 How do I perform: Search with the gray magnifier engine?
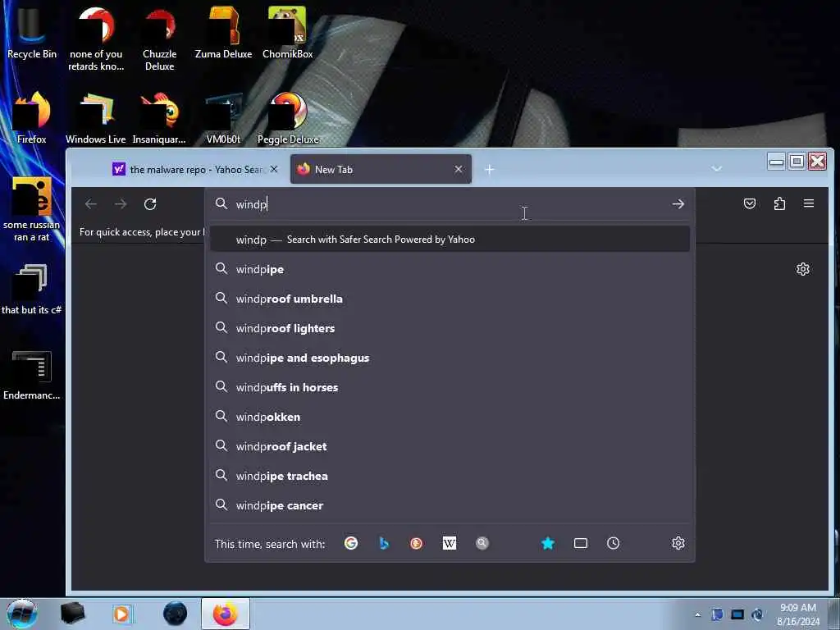(x=482, y=543)
